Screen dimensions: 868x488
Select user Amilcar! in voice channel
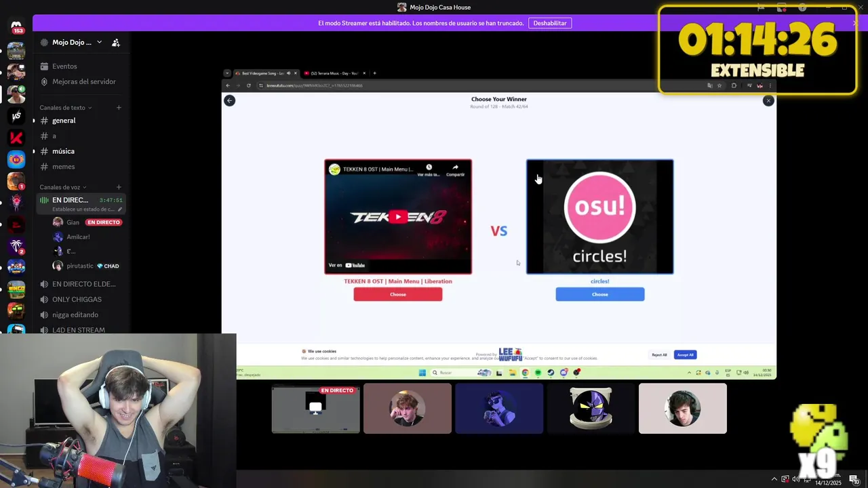(87, 237)
